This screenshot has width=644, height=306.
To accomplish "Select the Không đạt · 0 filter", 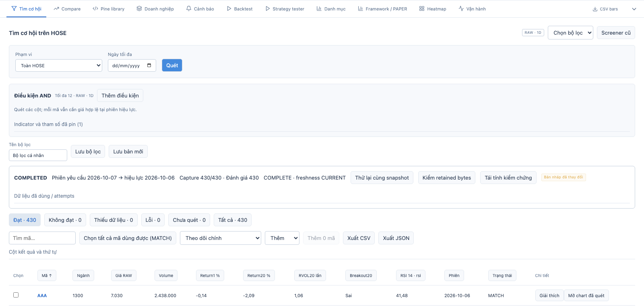I will 65,220.
